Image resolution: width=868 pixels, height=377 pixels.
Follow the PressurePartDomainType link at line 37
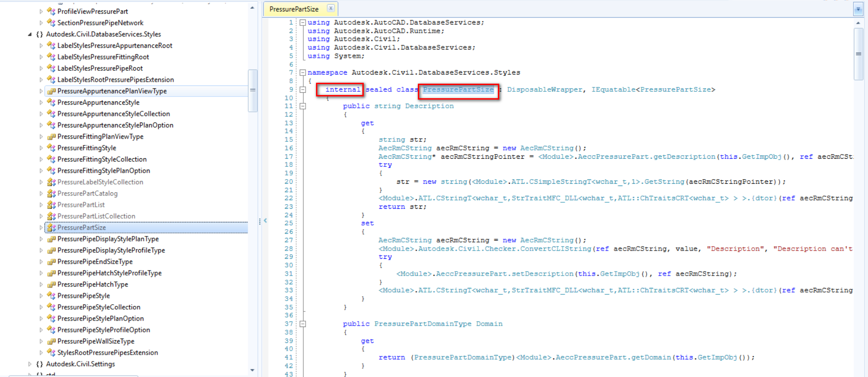click(423, 324)
